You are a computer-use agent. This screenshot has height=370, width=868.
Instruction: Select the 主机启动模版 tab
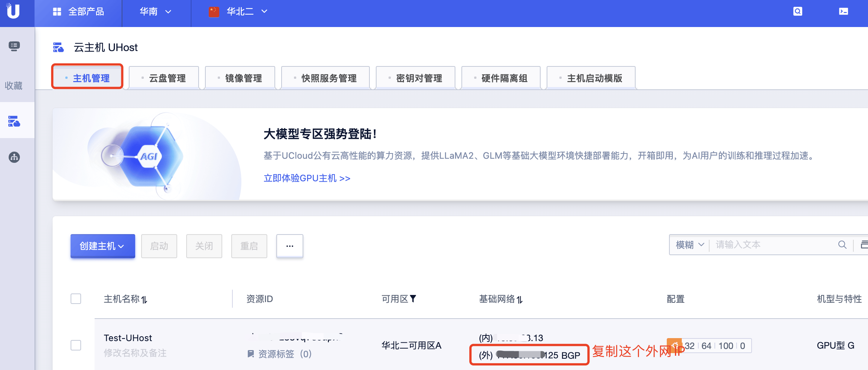pos(591,78)
